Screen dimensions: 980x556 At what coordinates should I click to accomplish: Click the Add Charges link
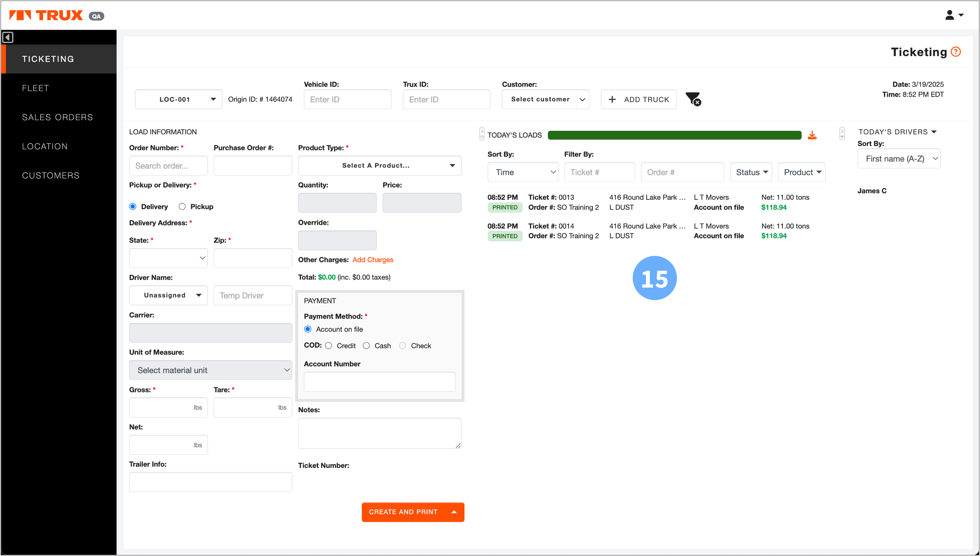[x=373, y=260]
